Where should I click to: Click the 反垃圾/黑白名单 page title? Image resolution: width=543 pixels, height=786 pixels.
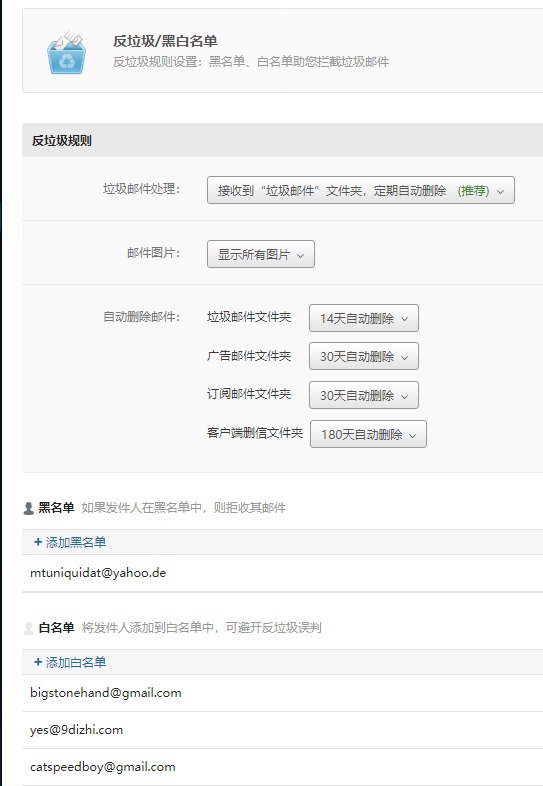point(165,41)
